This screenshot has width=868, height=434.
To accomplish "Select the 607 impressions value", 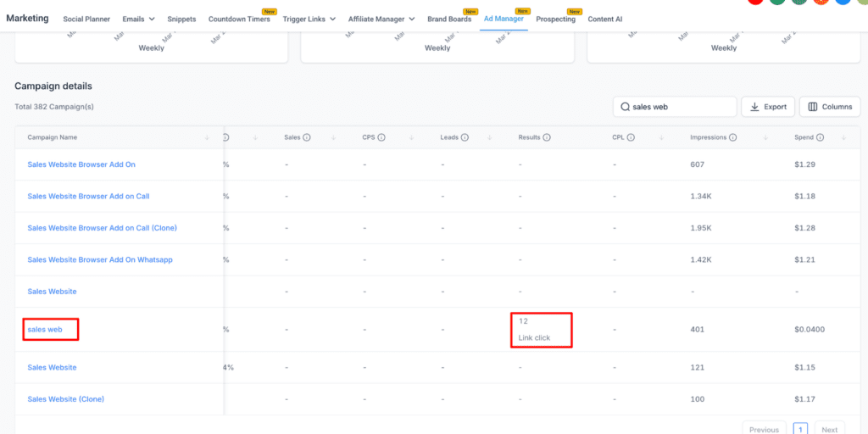I will [x=697, y=164].
